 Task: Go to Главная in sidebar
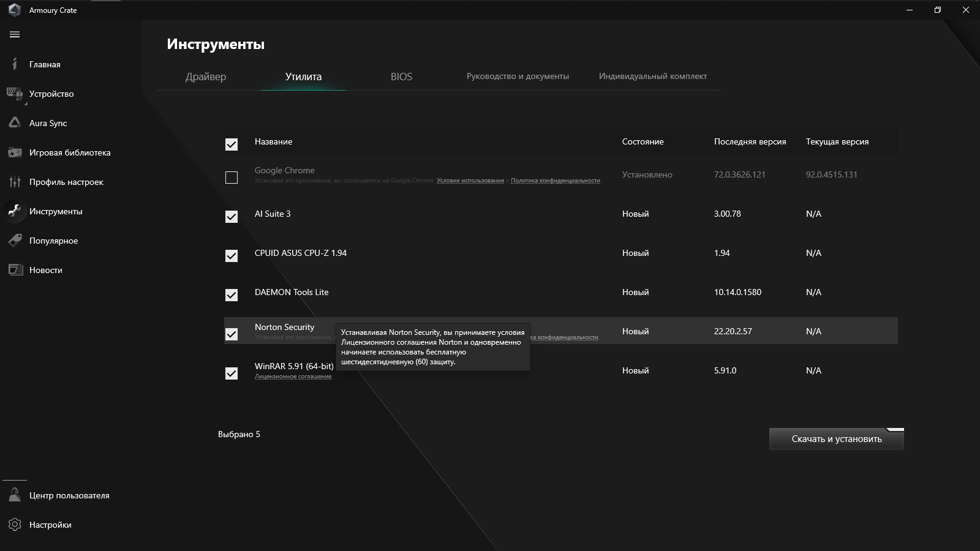(45, 64)
